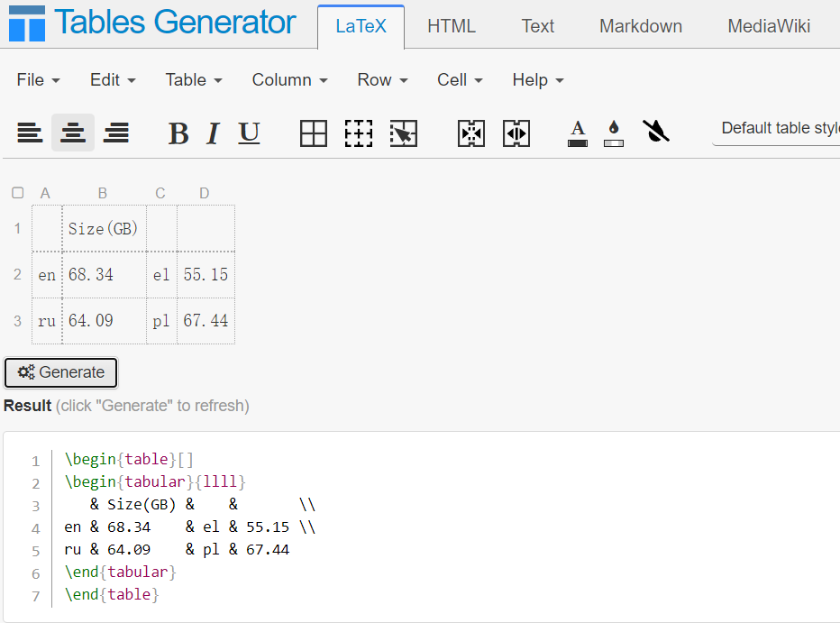
Task: Switch to the HTML tab
Action: [x=452, y=26]
